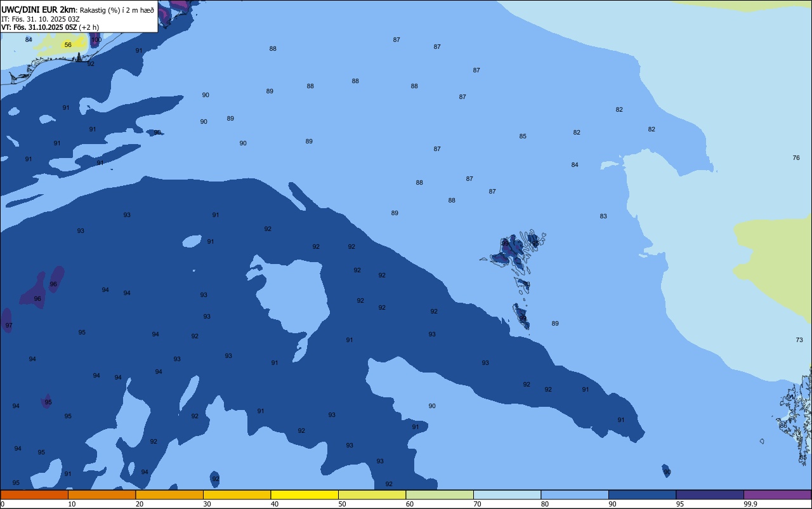Click the 50–60 pale yellow legend segment
The width and height of the screenshot is (812, 509).
click(x=372, y=494)
